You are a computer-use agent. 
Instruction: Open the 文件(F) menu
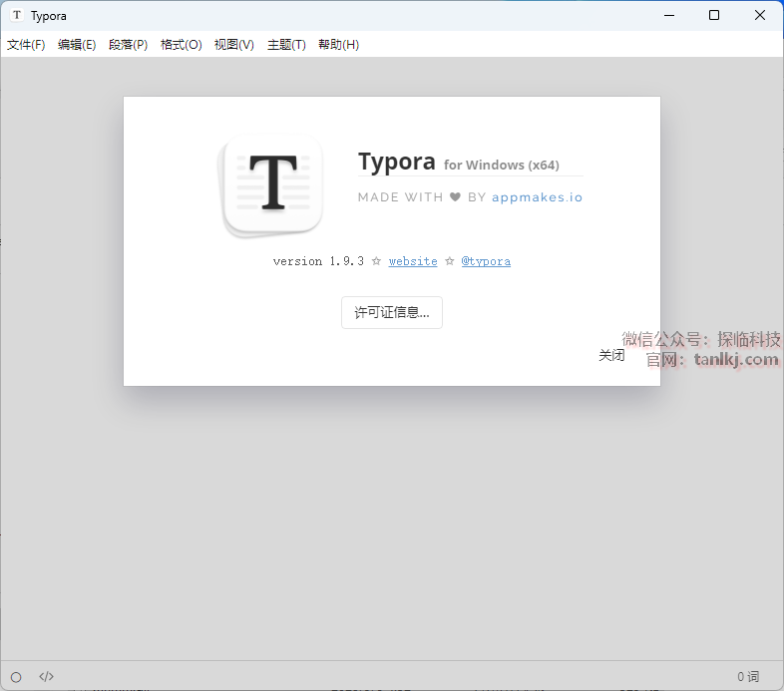pos(26,45)
